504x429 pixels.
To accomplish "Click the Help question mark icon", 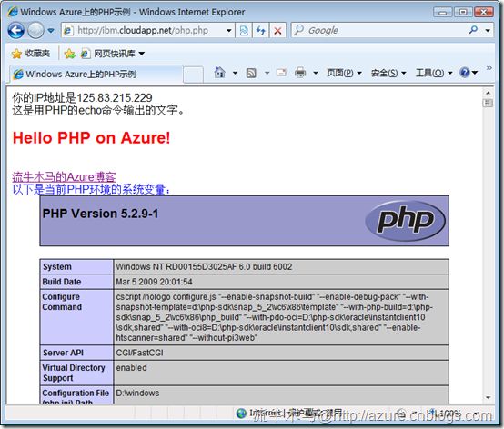I will pyautogui.click(x=465, y=73).
